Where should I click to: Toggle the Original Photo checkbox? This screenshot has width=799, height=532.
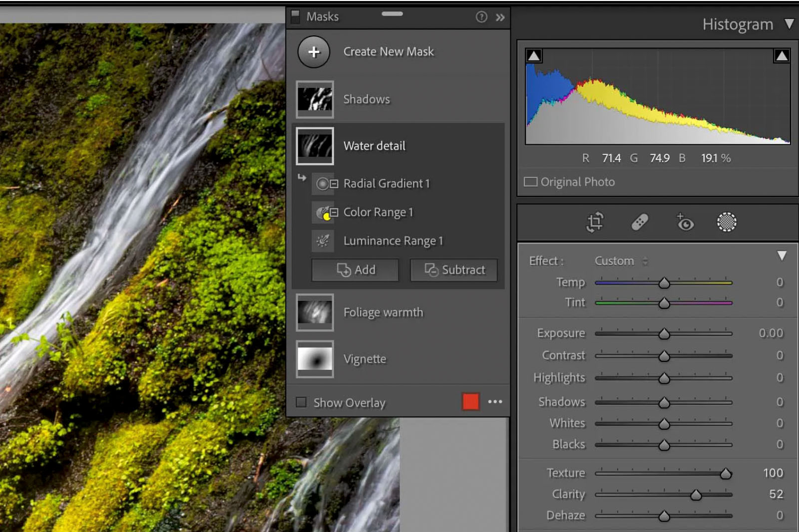click(530, 182)
